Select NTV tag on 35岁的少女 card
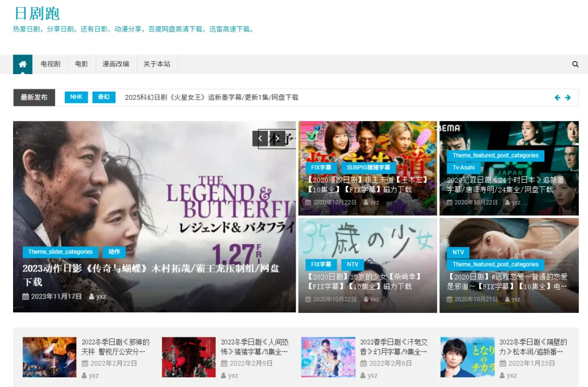Viewport: 588px width, 387px height. [x=352, y=264]
